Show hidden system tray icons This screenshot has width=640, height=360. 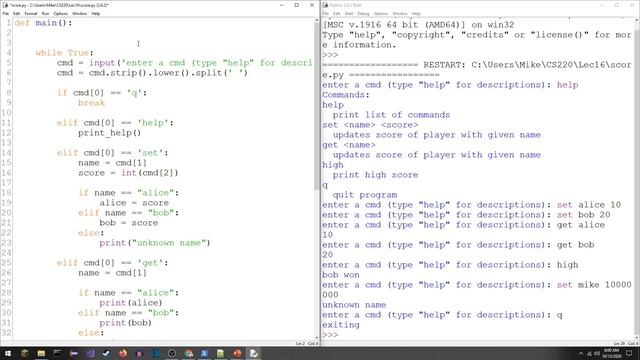point(581,353)
